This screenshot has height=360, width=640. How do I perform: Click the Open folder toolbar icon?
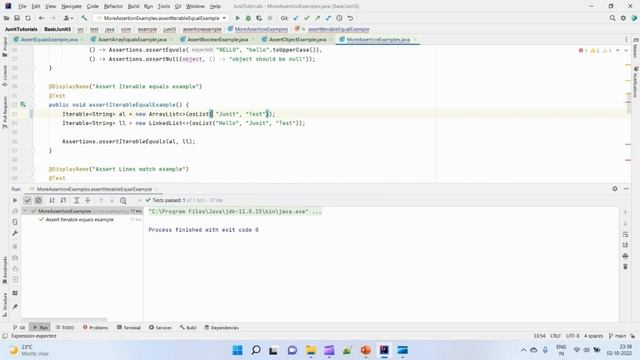[7, 18]
